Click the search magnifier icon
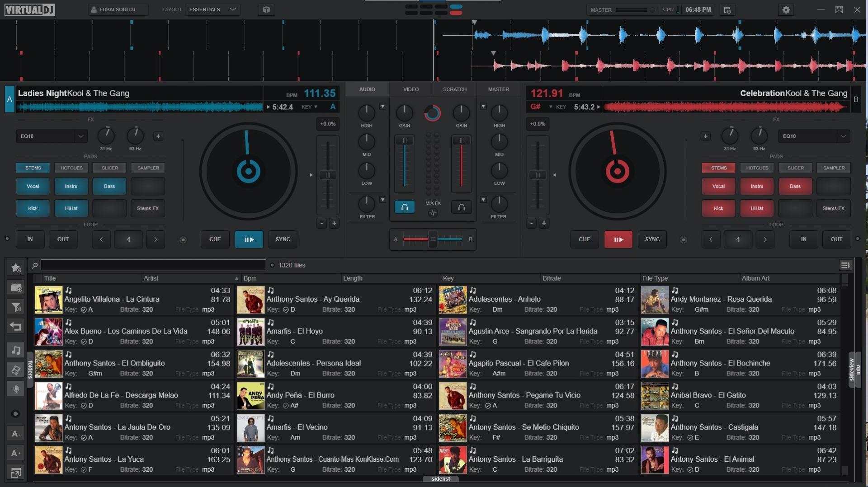The width and height of the screenshot is (868, 487). (34, 265)
